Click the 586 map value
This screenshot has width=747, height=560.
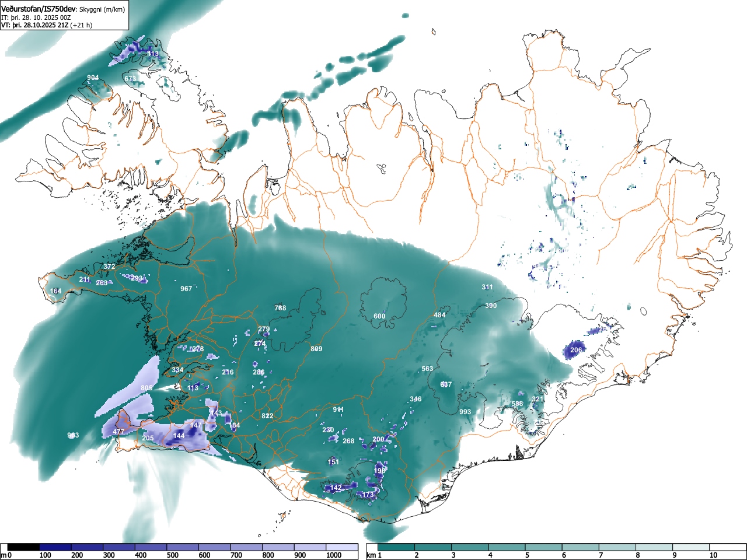click(x=517, y=404)
